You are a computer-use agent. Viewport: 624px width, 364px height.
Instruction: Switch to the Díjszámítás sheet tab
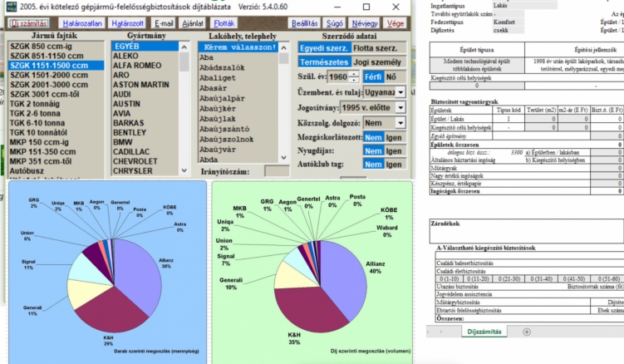[484, 332]
